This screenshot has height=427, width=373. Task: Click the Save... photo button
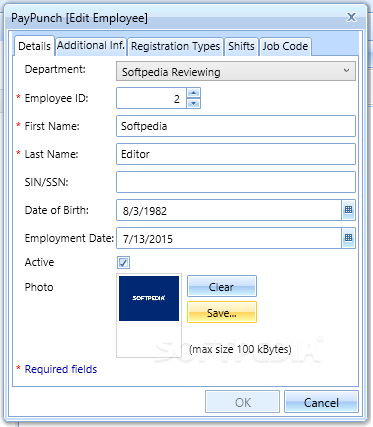click(222, 312)
